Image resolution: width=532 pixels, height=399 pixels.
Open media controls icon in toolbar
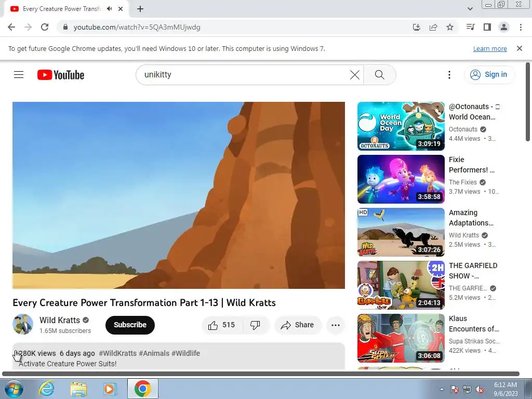click(471, 27)
